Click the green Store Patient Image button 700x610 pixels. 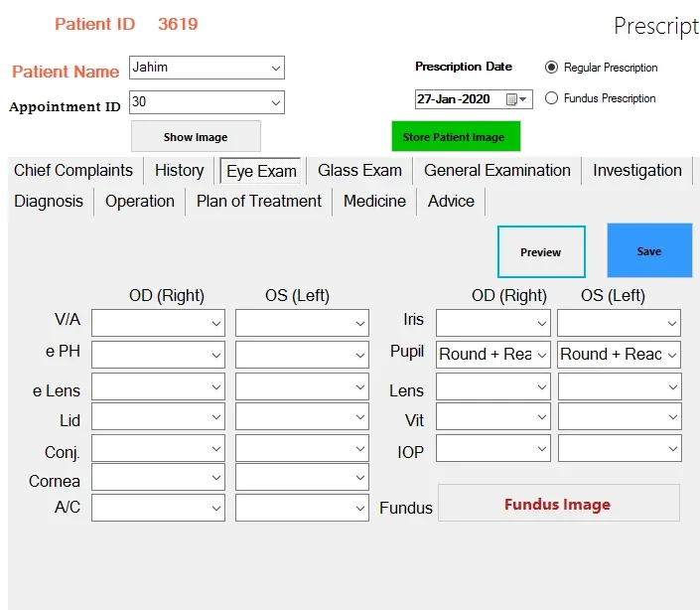coord(457,137)
